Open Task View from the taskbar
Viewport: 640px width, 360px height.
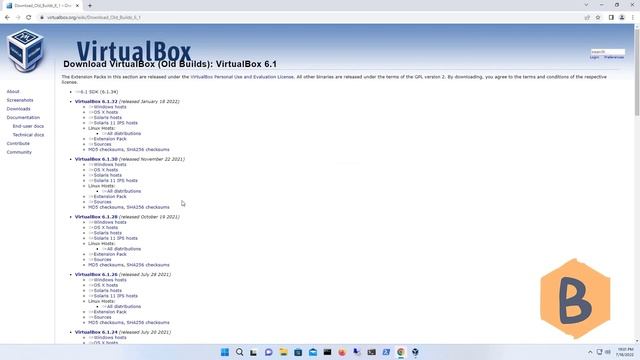[254, 352]
